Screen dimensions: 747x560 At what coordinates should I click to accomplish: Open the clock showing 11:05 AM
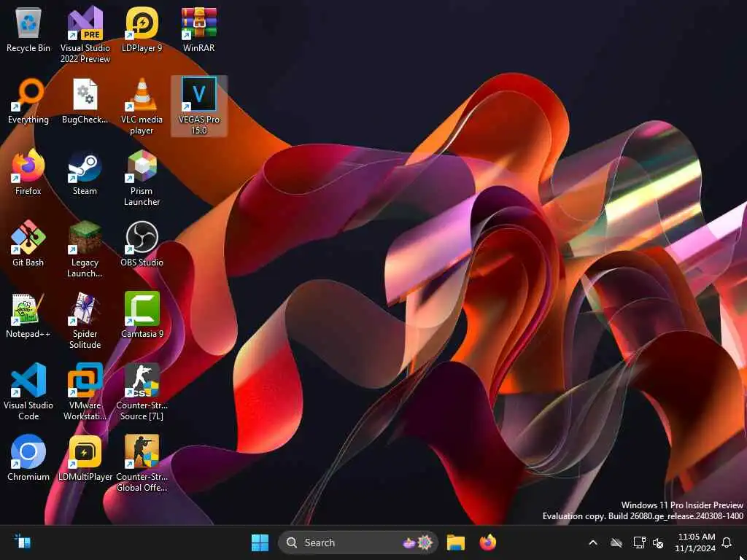coord(695,542)
